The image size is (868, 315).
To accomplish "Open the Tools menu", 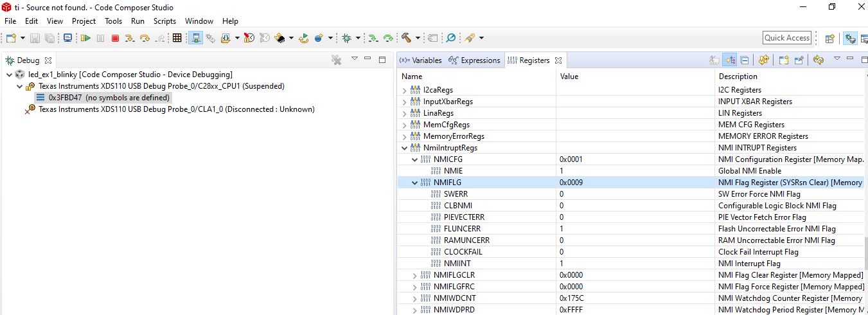I will 114,21.
